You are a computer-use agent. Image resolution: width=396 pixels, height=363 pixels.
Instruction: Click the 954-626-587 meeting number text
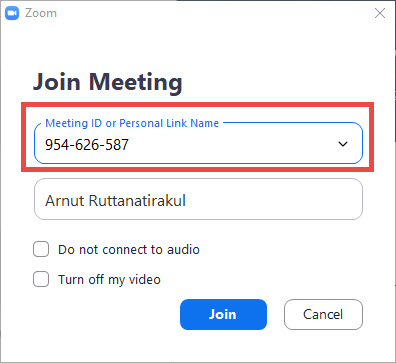pyautogui.click(x=87, y=145)
